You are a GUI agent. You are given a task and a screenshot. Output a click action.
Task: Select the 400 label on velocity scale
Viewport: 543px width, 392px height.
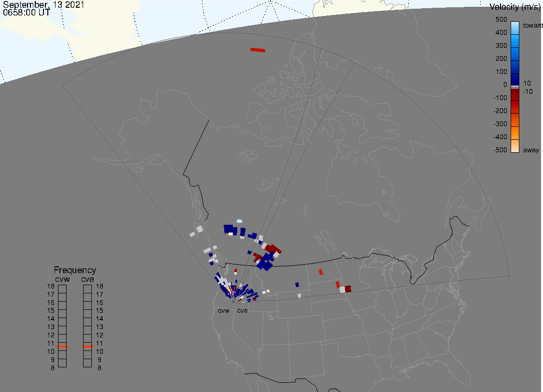pyautogui.click(x=501, y=32)
